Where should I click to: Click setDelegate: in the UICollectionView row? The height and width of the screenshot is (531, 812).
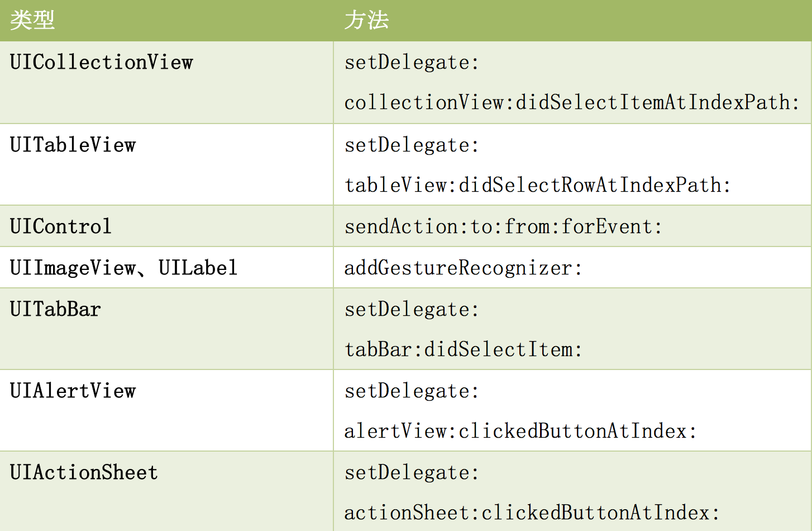[412, 62]
